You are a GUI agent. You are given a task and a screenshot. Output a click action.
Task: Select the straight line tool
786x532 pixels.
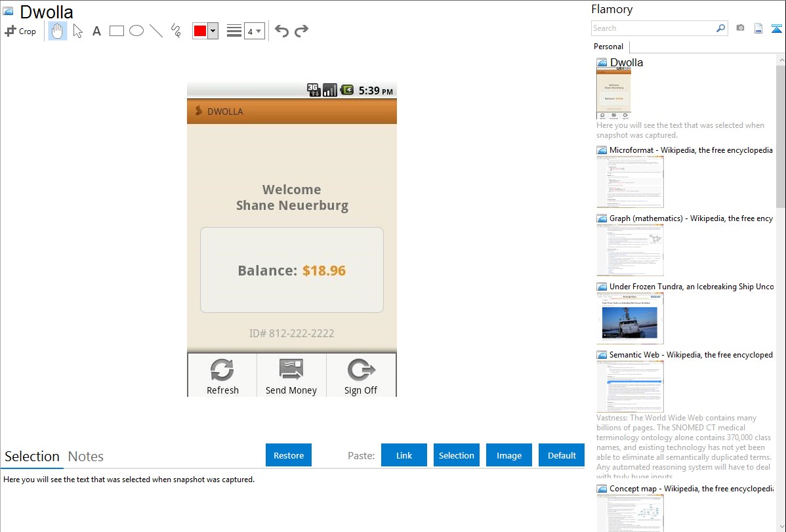[x=156, y=31]
